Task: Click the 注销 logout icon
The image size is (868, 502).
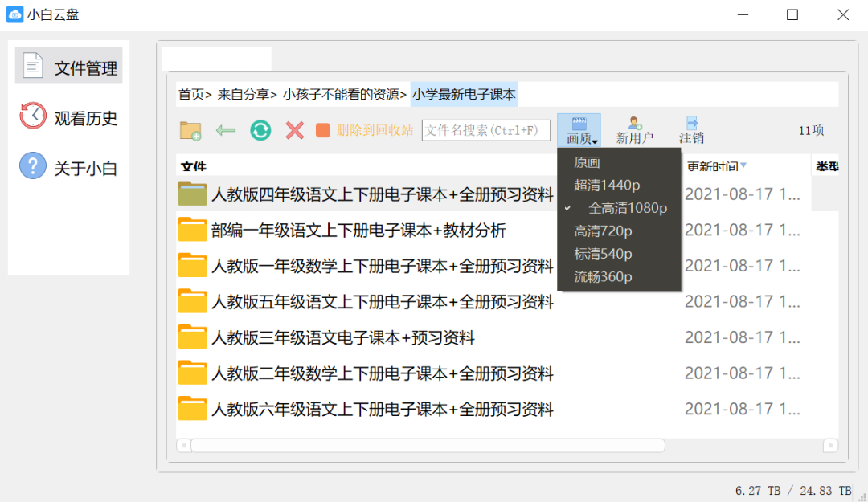Action: point(691,131)
